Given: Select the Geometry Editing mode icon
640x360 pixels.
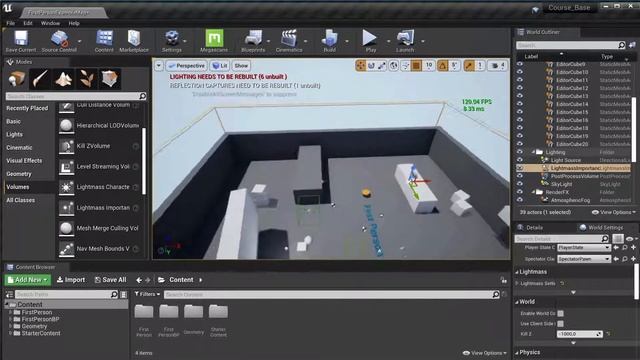Looking at the screenshot, I should [x=110, y=78].
